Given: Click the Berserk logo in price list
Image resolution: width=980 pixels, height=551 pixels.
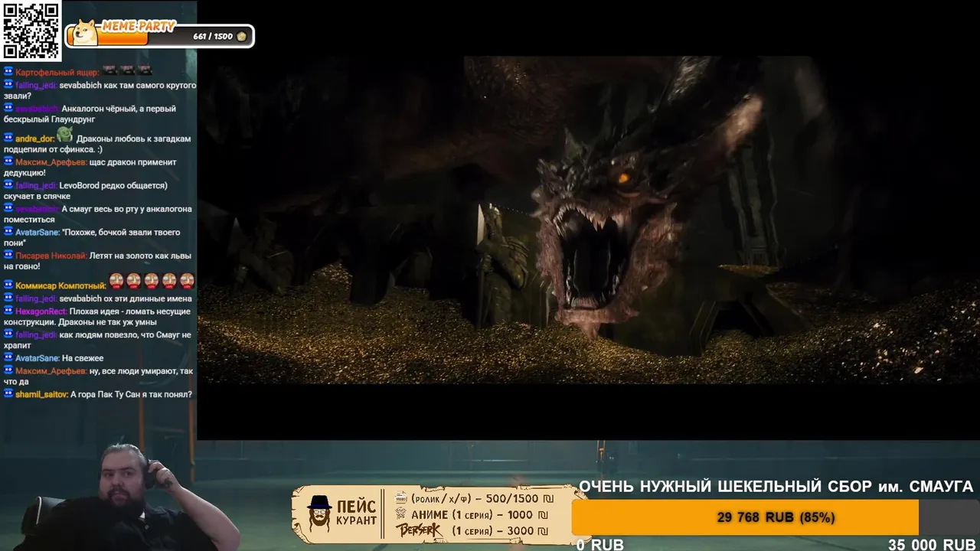Looking at the screenshot, I should click(x=418, y=530).
